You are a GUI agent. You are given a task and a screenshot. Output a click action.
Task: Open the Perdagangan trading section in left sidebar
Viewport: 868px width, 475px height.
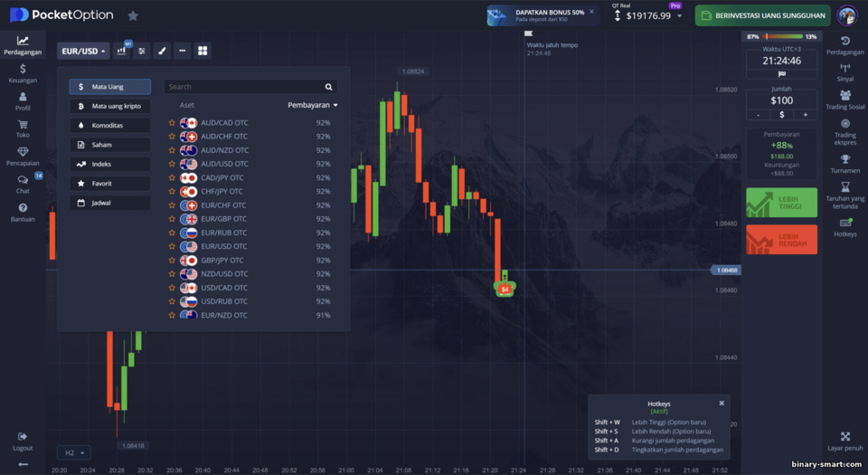(22, 45)
